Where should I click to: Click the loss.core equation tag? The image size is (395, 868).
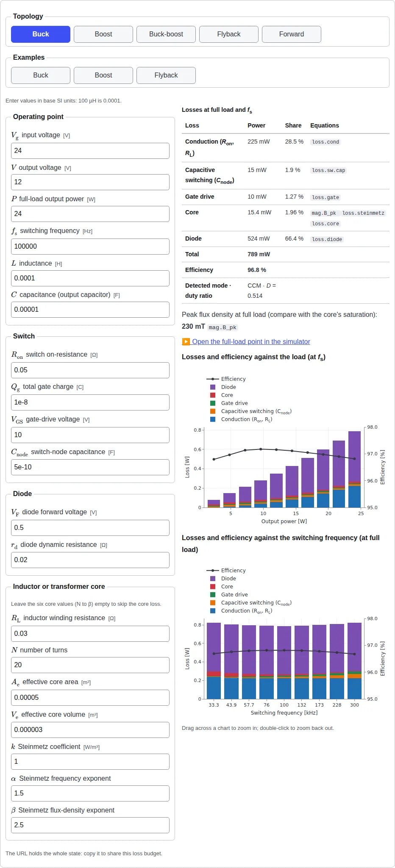point(325,224)
